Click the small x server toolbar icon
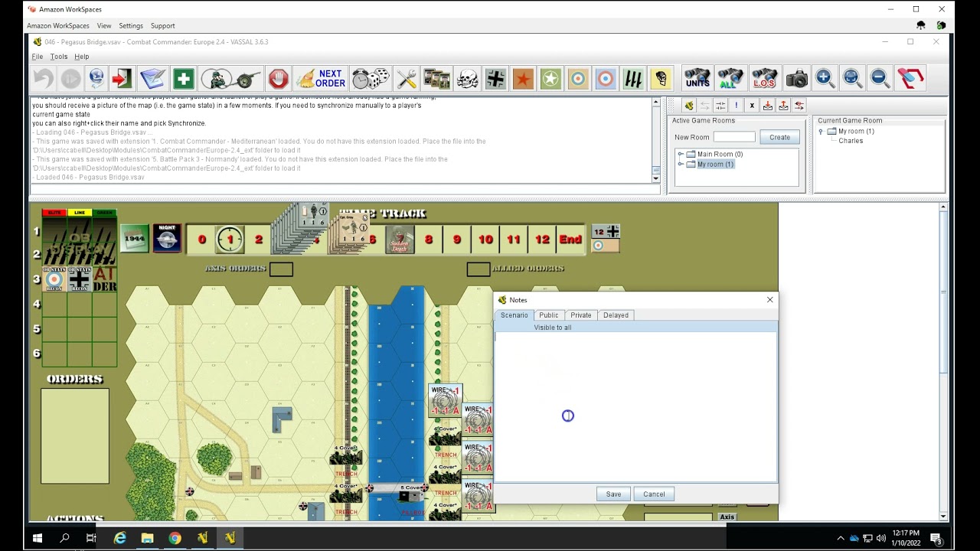The image size is (980, 551). (x=752, y=106)
